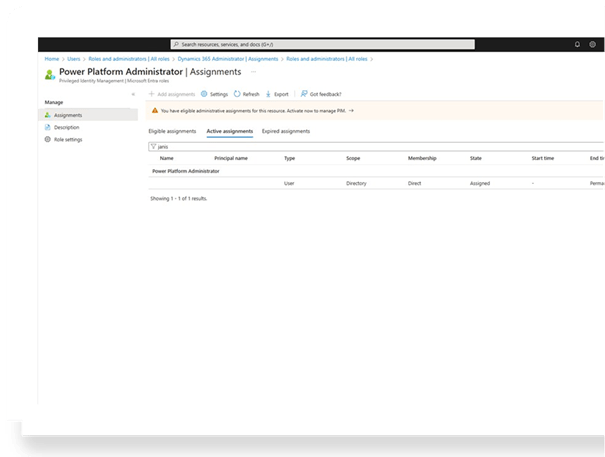The width and height of the screenshot is (605, 457).
Task: Open the more options ellipsis beside the title
Action: click(x=253, y=72)
